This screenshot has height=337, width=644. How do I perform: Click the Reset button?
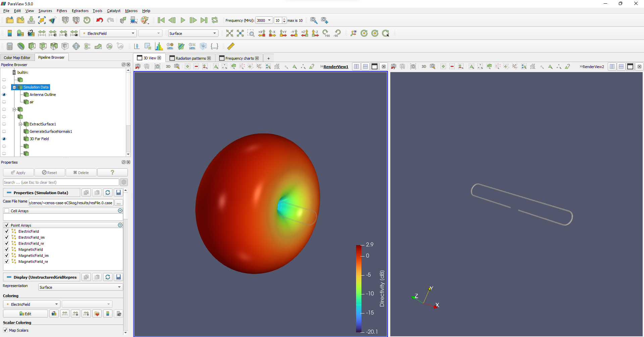[x=50, y=173]
